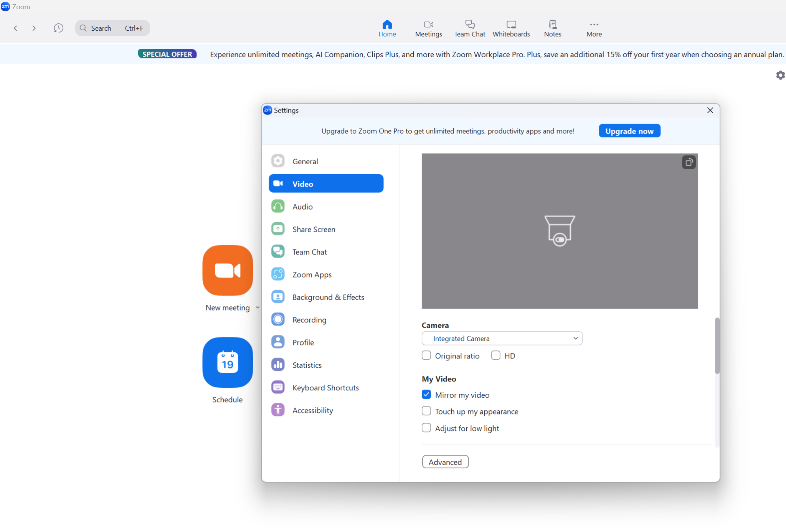
Task: Click the orange New meeting icon
Action: coord(228,270)
